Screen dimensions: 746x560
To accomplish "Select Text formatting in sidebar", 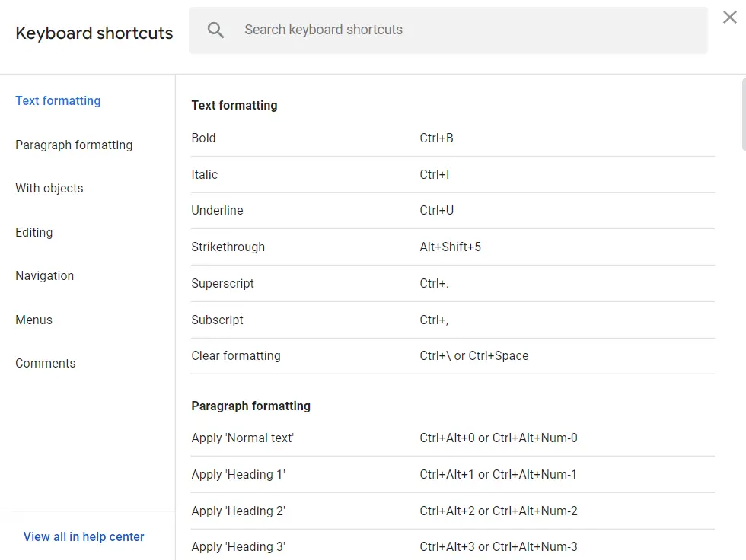I will [58, 101].
